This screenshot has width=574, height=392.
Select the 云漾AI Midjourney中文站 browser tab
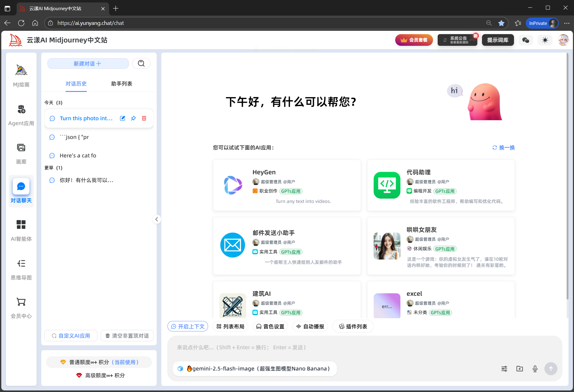click(x=62, y=9)
